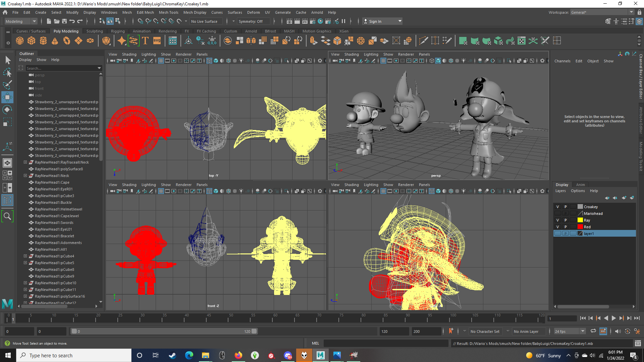Viewport: 644px width, 362px height.
Task: Click the Undo icon in status line
Action: click(72, 21)
